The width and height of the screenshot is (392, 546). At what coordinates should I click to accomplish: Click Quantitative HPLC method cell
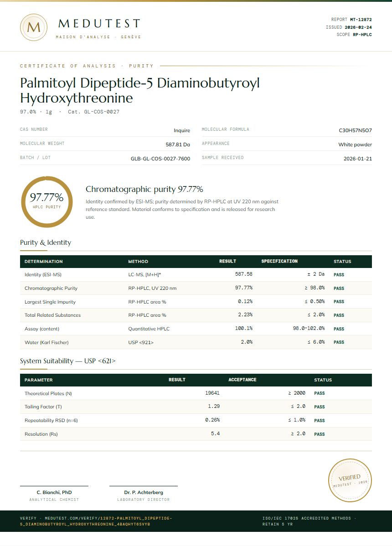tap(149, 329)
